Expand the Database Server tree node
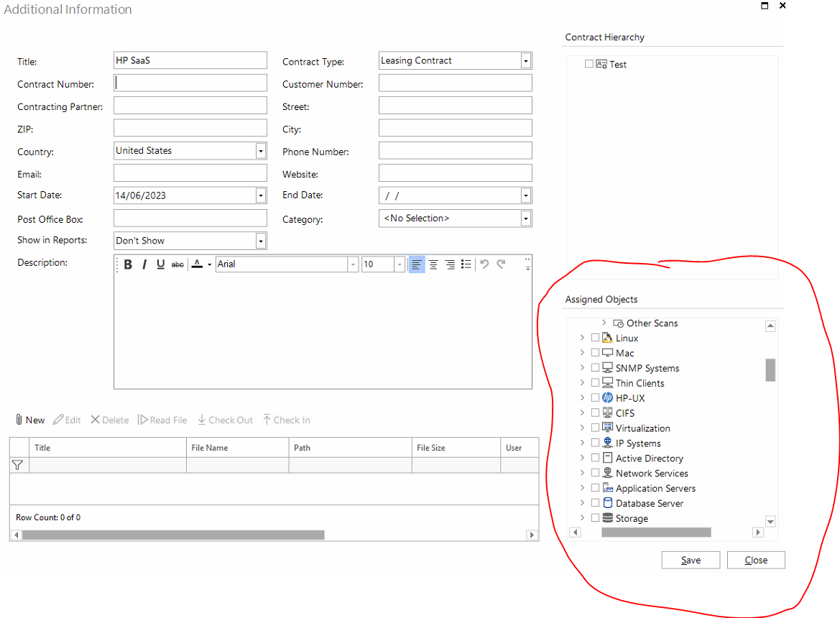Image resolution: width=840 pixels, height=618 pixels. coord(582,504)
